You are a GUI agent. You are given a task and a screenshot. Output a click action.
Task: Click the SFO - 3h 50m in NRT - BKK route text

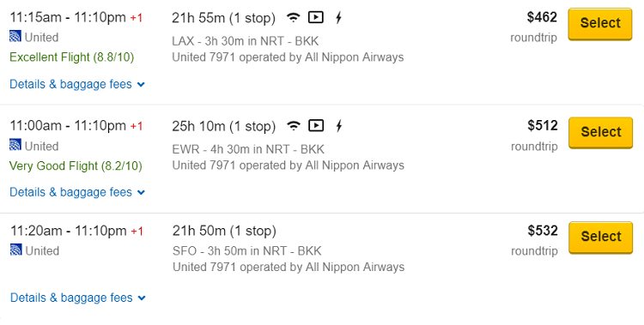[x=246, y=250]
